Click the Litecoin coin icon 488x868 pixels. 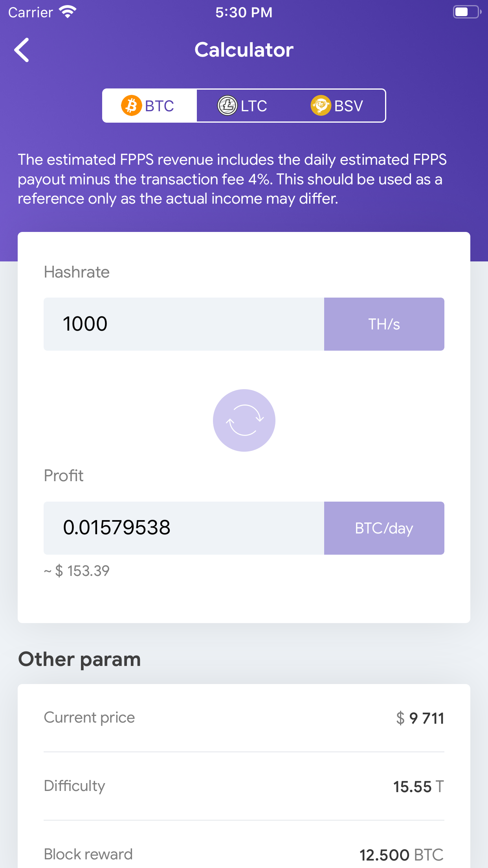[x=227, y=105]
